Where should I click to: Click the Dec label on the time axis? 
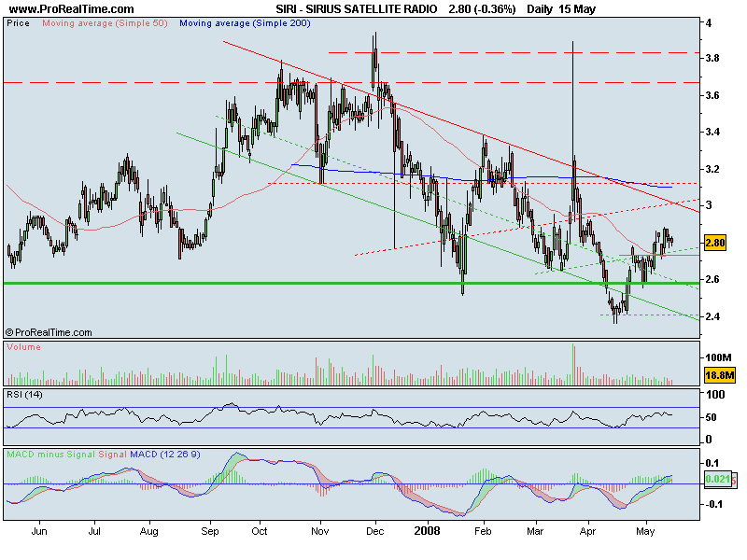(375, 531)
